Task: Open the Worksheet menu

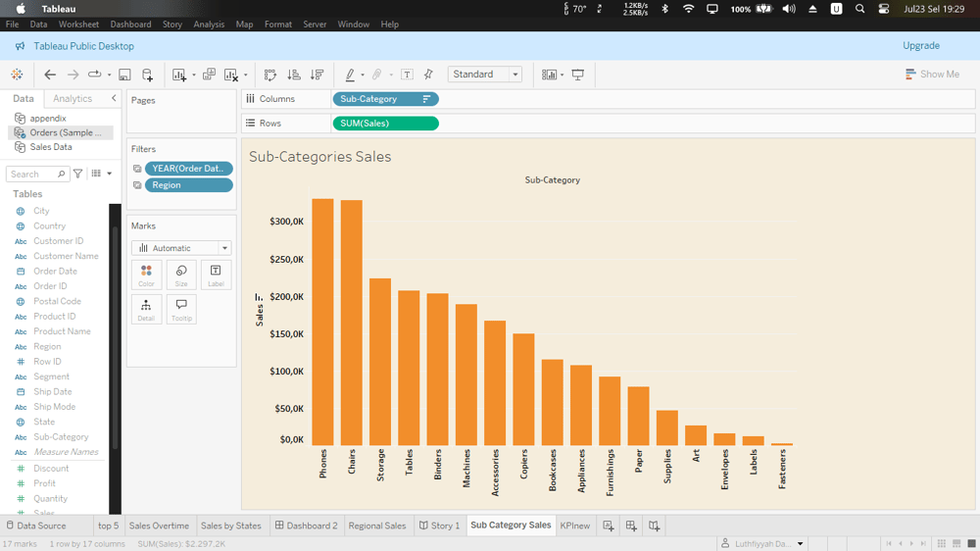Action: (x=78, y=25)
